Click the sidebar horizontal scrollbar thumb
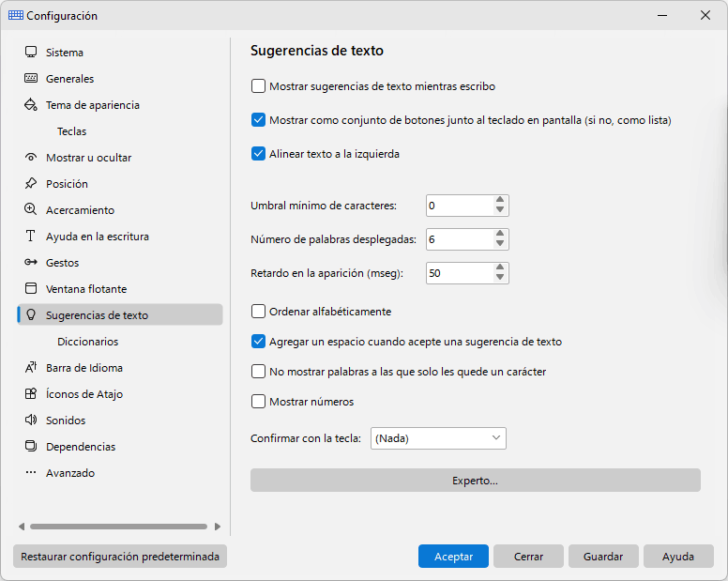This screenshot has width=728, height=581. tap(118, 527)
